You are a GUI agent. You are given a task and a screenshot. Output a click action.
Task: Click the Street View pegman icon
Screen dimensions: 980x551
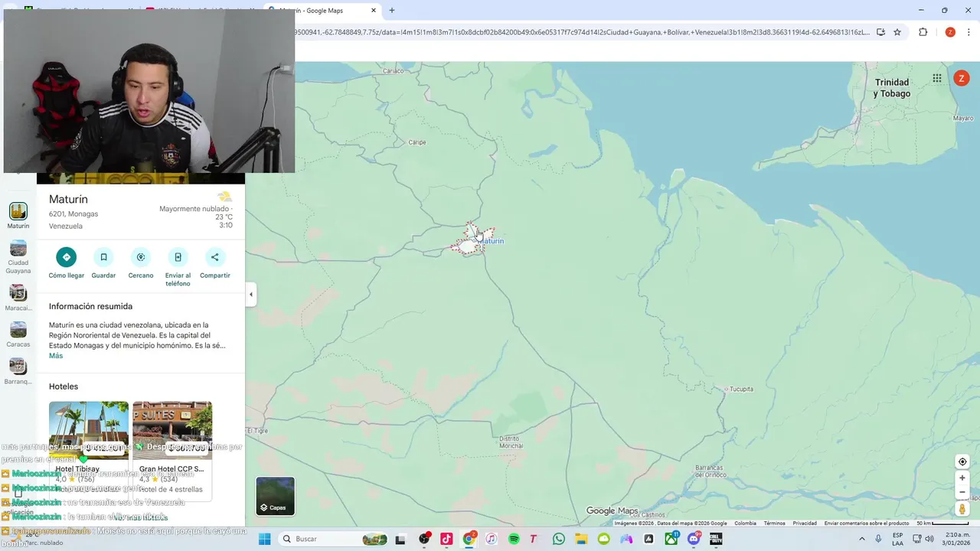(x=962, y=509)
